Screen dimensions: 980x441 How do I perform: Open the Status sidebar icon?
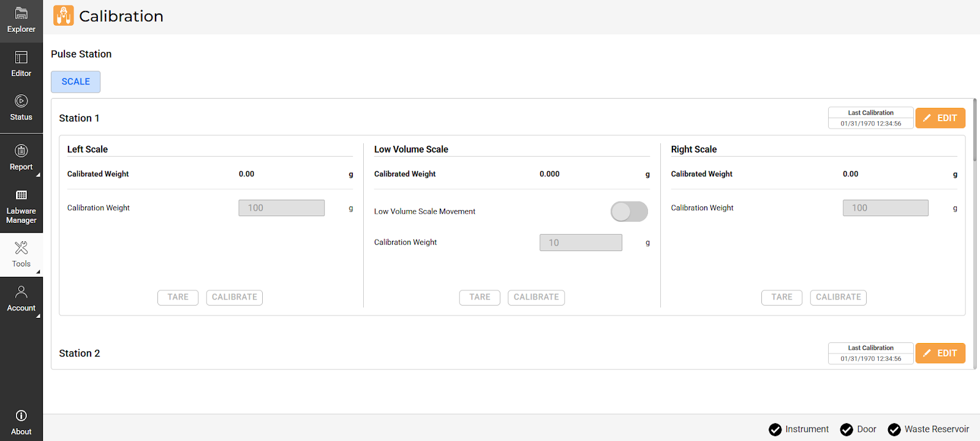(21, 108)
